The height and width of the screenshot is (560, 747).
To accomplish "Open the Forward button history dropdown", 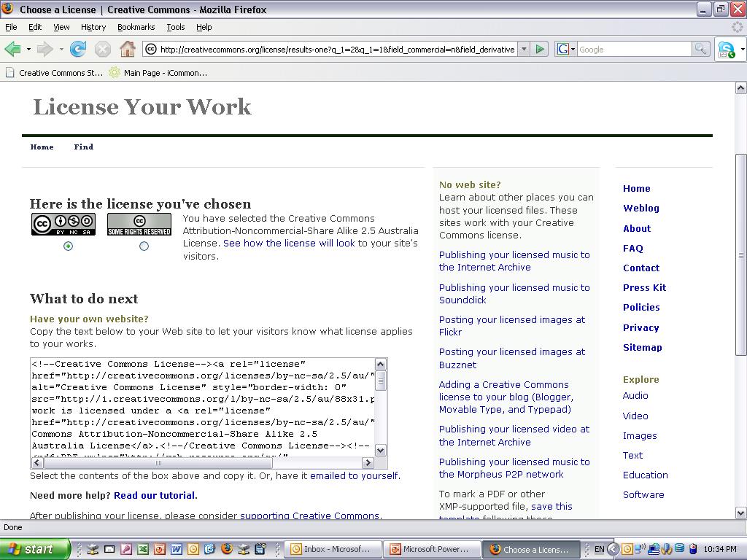I will click(x=61, y=49).
